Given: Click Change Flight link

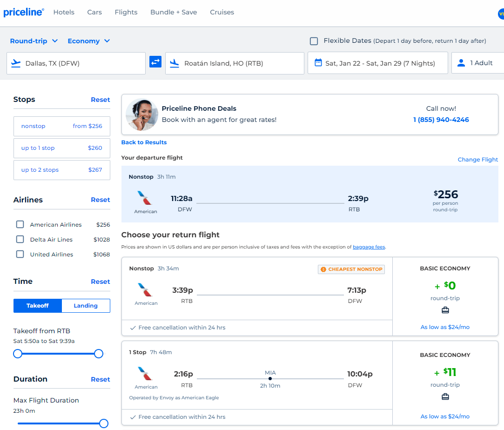Looking at the screenshot, I should click(477, 160).
